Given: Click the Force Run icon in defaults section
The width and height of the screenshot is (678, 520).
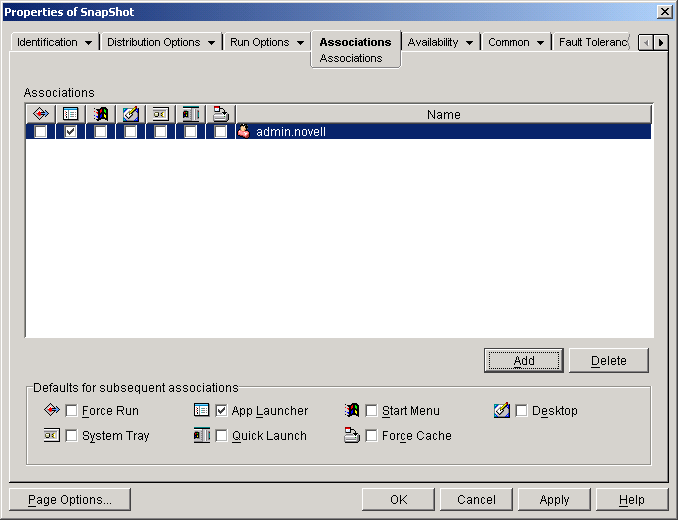Looking at the screenshot, I should click(x=52, y=410).
